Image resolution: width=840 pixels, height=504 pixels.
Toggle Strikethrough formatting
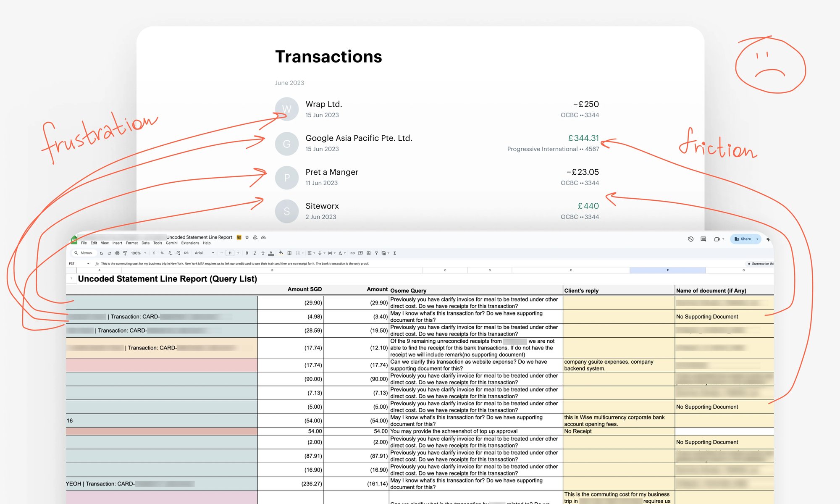click(x=263, y=253)
